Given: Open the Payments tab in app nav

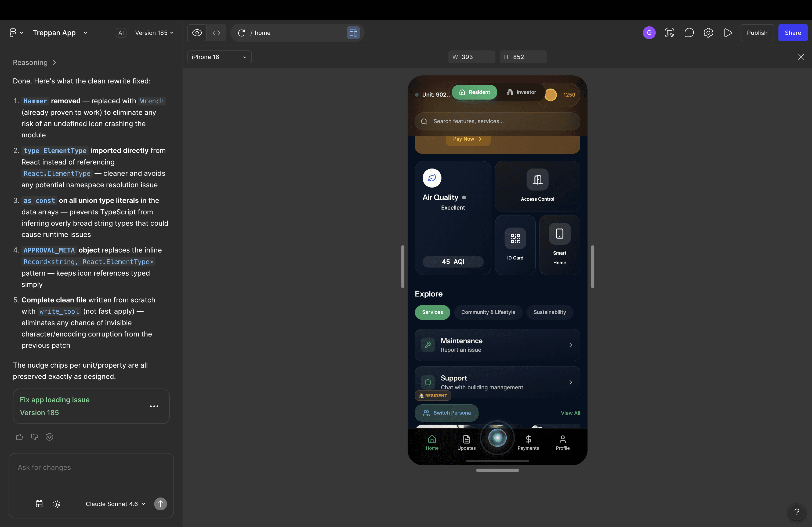Looking at the screenshot, I should click(528, 442).
